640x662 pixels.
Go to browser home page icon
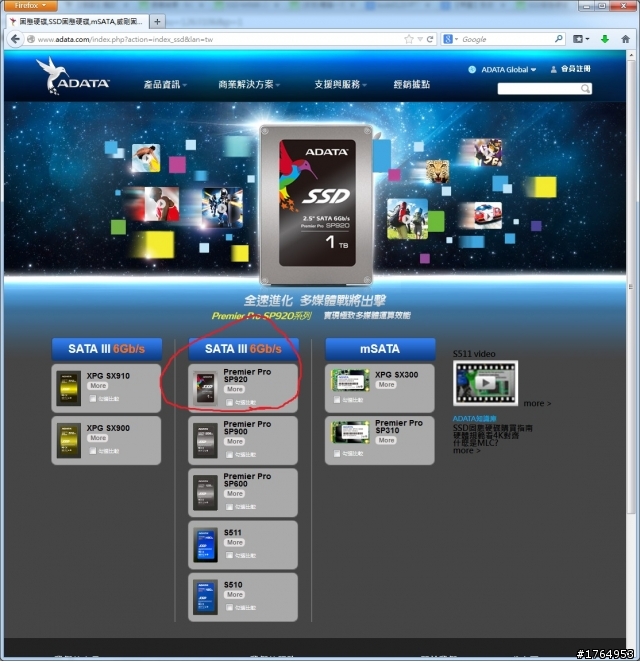click(x=626, y=39)
